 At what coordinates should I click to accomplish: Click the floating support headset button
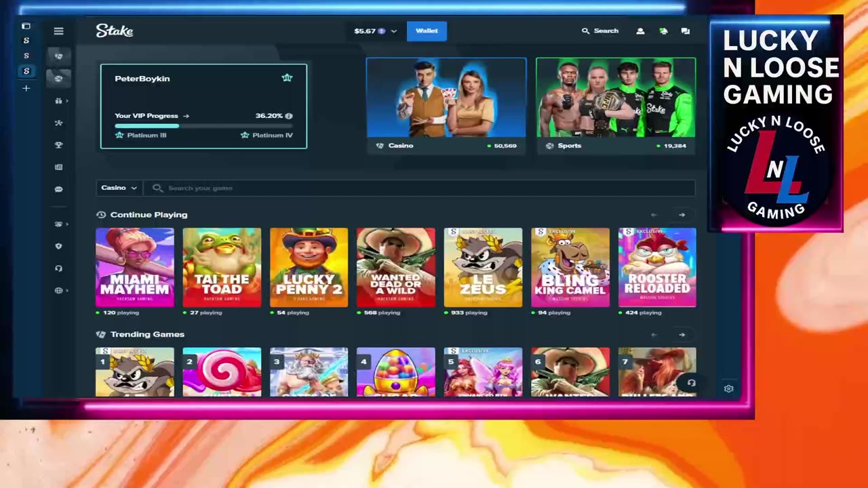tap(692, 383)
